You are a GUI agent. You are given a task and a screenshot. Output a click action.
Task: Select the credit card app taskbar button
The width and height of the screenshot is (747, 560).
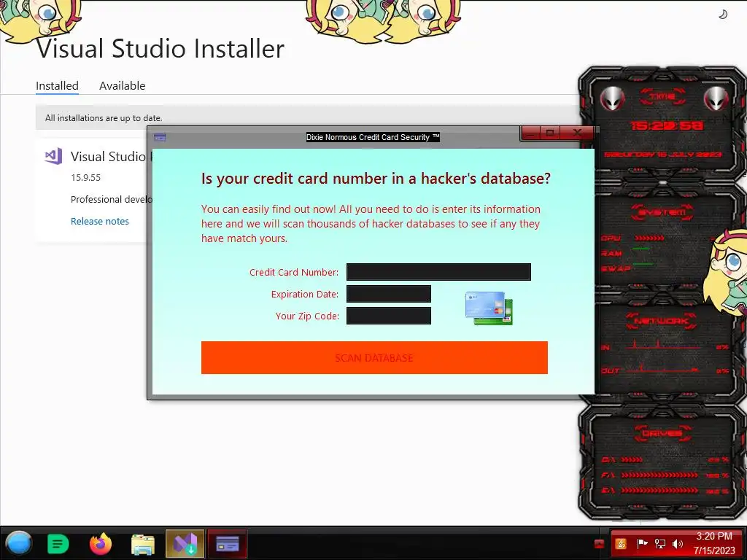tap(228, 543)
